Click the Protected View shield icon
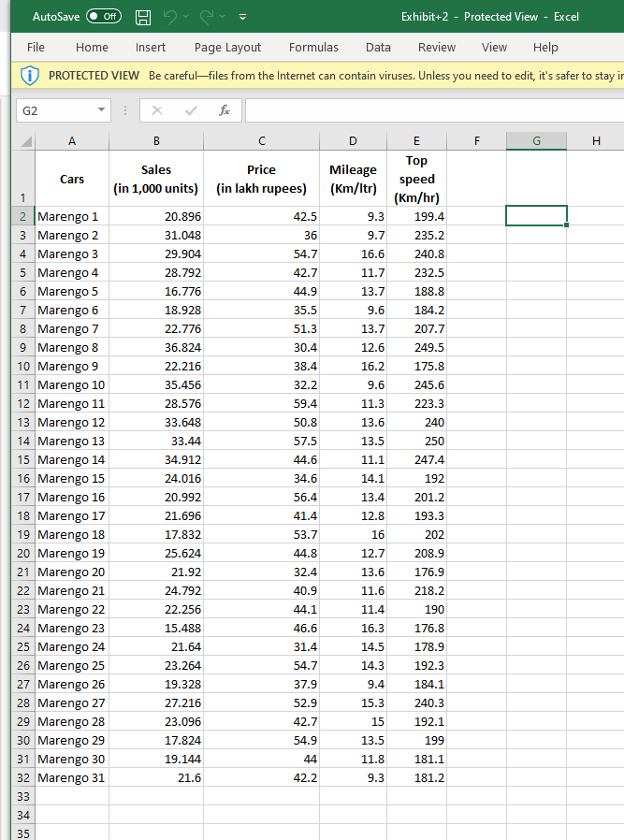This screenshot has width=624, height=840. (30, 76)
